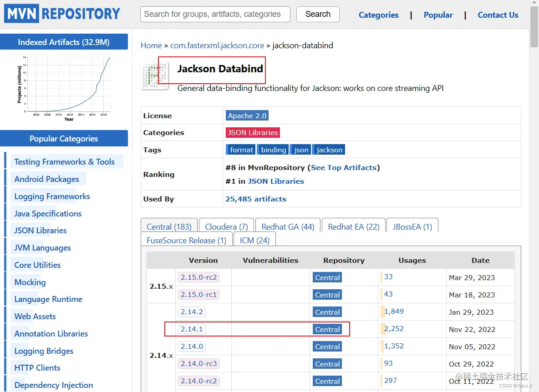Open Dependency Injection category
This screenshot has width=539, height=392.
(x=53, y=385)
